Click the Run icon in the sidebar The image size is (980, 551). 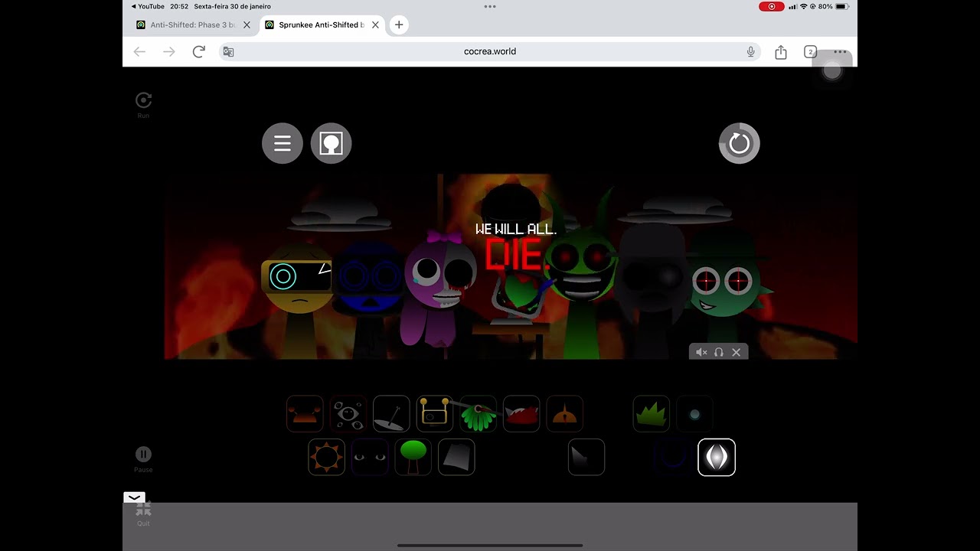(143, 105)
